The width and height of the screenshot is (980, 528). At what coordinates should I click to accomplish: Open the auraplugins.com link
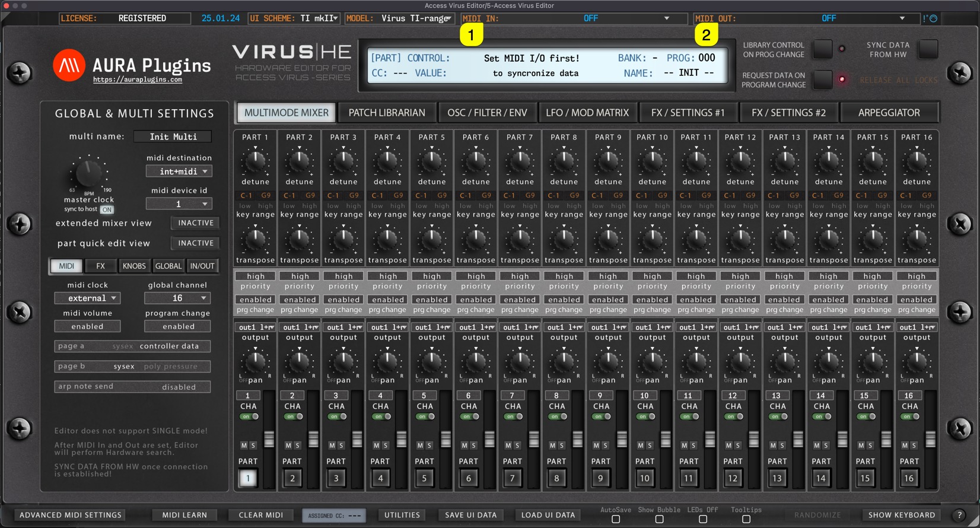coord(138,79)
